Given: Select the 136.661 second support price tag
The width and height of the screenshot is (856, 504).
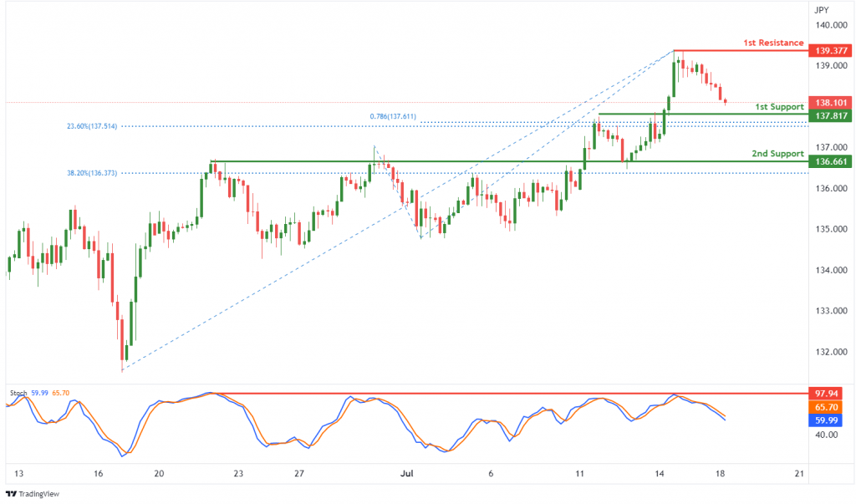Looking at the screenshot, I should pyautogui.click(x=830, y=161).
